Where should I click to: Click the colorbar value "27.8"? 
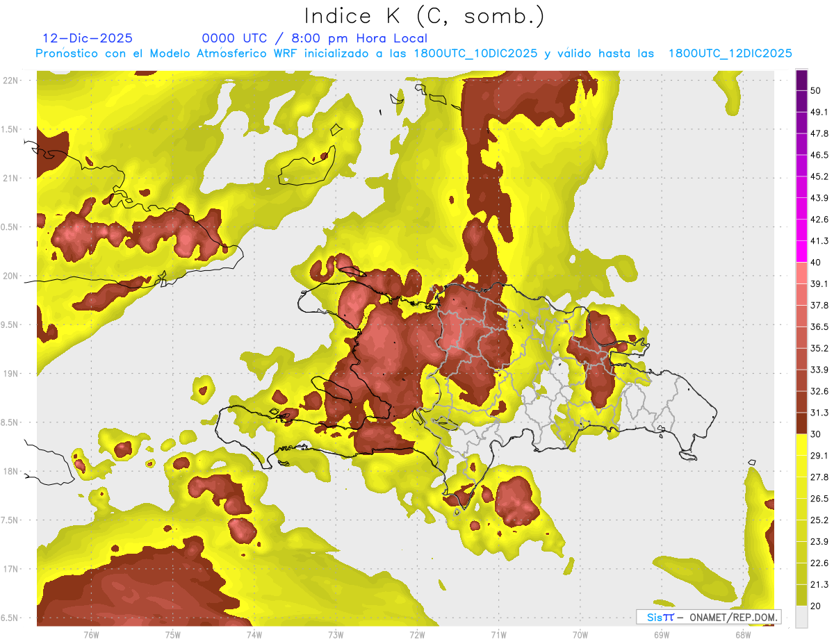819,477
